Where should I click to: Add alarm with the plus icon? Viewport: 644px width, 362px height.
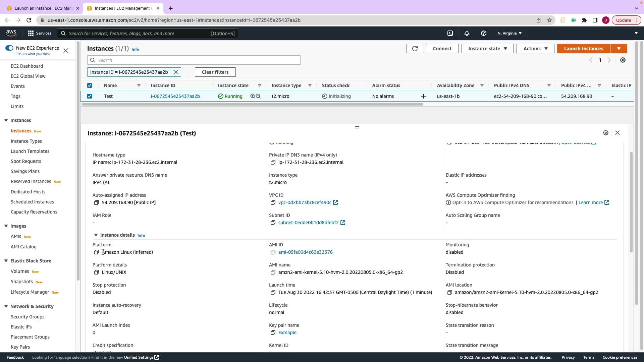pos(424,96)
